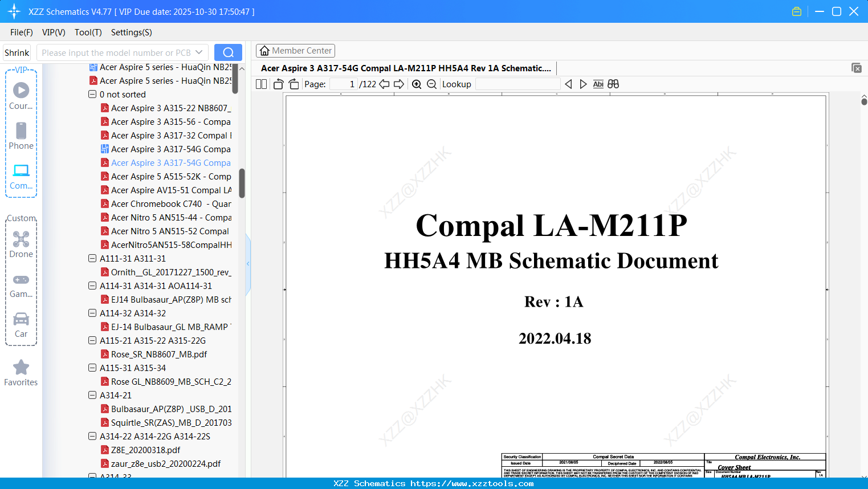This screenshot has height=489, width=868.
Task: Close the document tab panel icon
Action: click(x=857, y=68)
